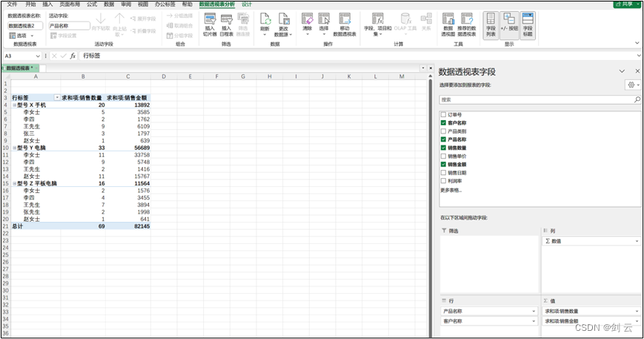
Task: Uncheck the 销售数量 field checkbox
Action: point(443,148)
